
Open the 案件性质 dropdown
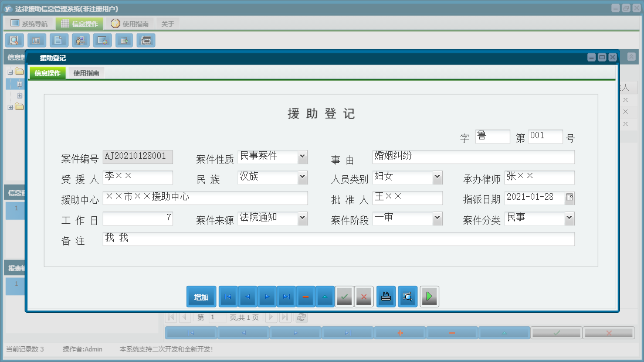coord(302,156)
